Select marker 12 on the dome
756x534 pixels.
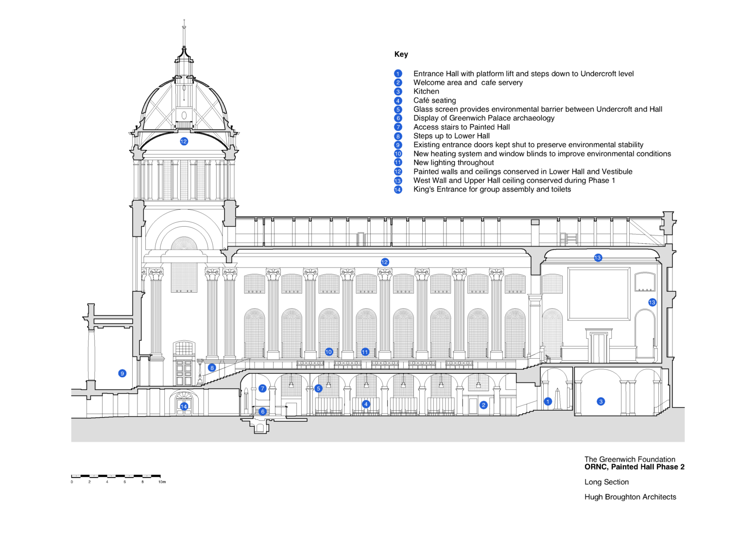[x=184, y=141]
